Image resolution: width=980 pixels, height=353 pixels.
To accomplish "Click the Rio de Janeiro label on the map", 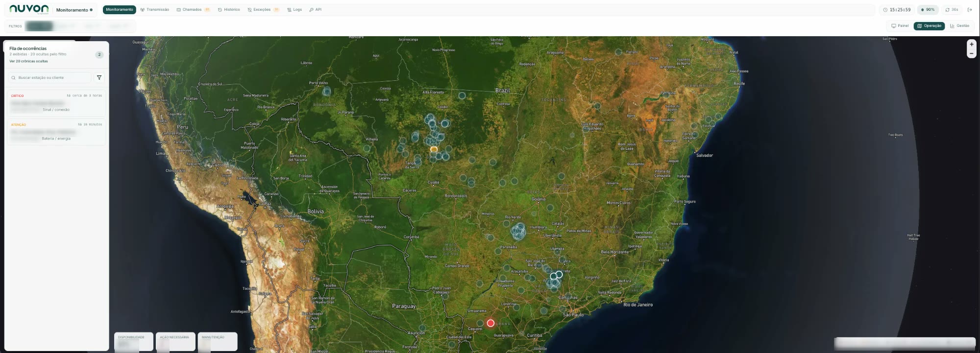I will point(638,305).
